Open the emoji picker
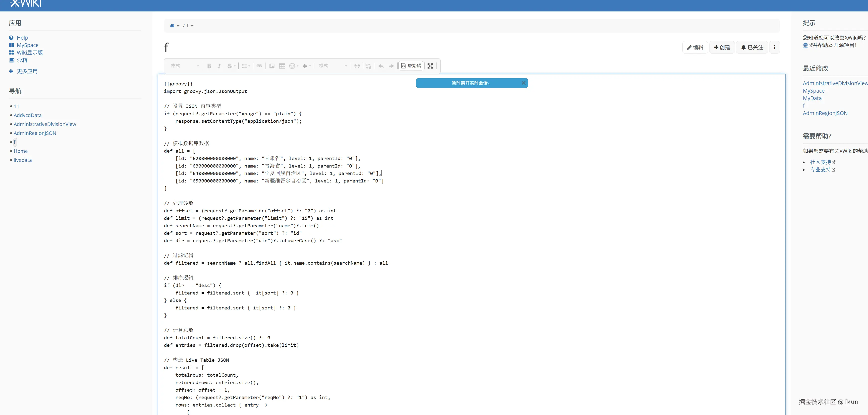The width and height of the screenshot is (868, 415). tap(294, 66)
